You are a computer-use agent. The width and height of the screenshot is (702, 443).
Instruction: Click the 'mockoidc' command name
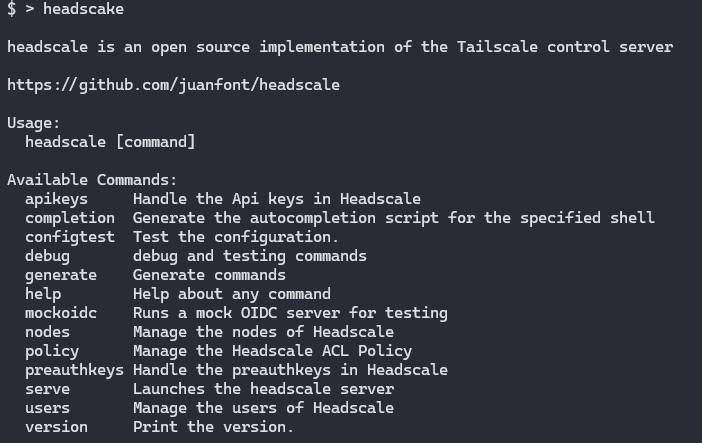(x=61, y=313)
